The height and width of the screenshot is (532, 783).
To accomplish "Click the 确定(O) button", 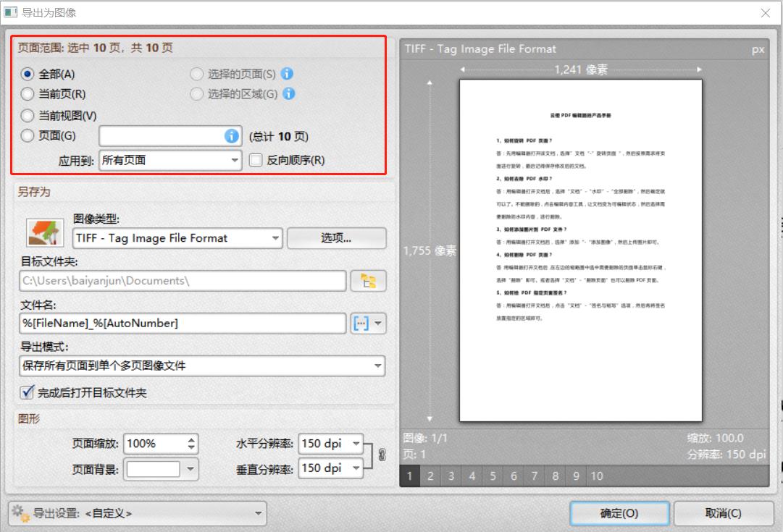I will [619, 513].
